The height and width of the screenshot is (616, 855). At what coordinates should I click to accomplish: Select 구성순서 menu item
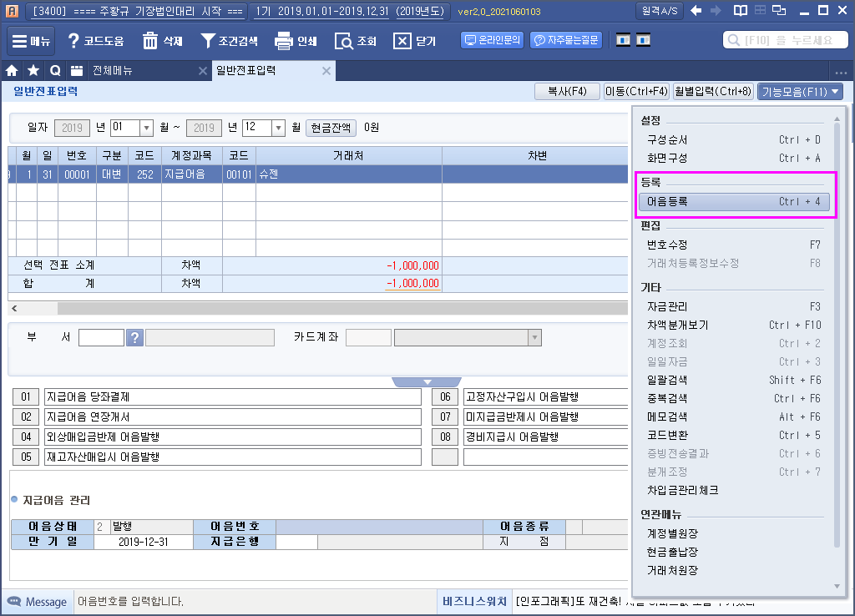click(733, 140)
